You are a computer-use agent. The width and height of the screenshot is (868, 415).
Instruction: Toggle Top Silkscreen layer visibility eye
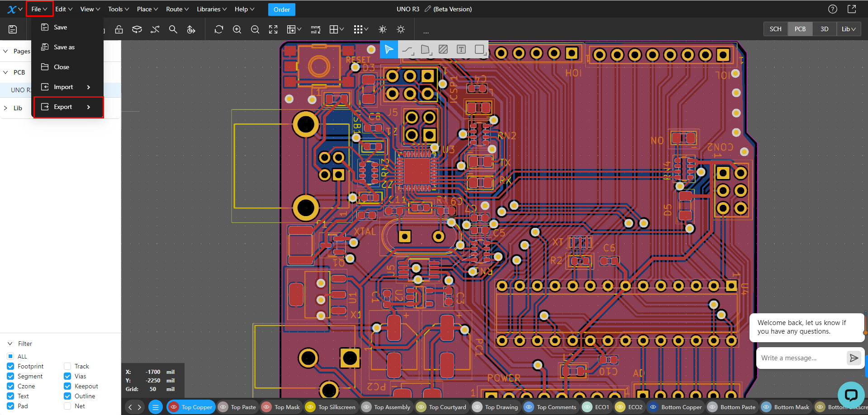click(x=310, y=407)
